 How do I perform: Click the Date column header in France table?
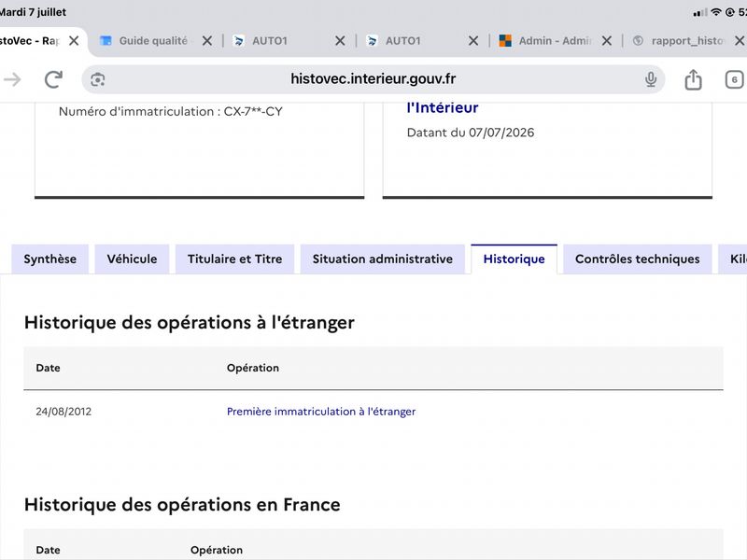49,550
